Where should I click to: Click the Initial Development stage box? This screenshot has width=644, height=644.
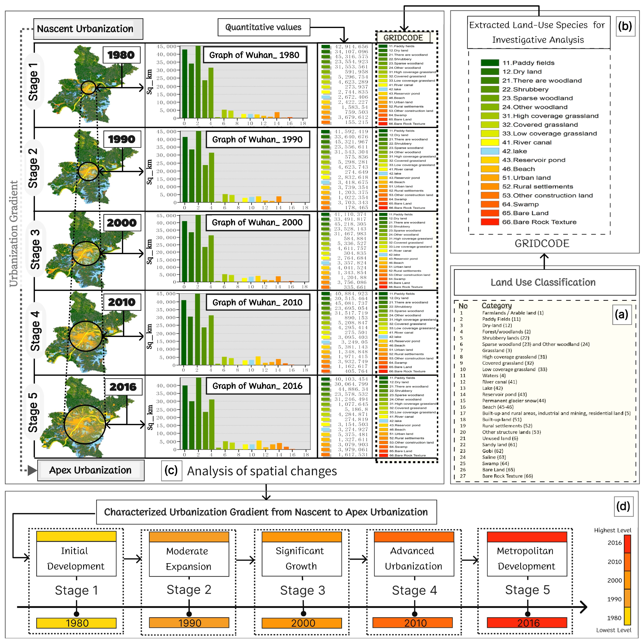tap(76, 558)
